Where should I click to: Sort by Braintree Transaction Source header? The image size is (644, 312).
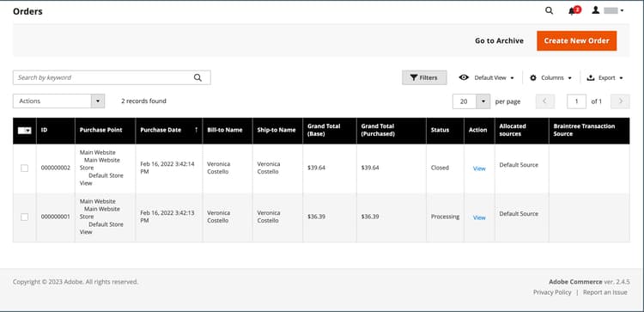pyautogui.click(x=589, y=131)
